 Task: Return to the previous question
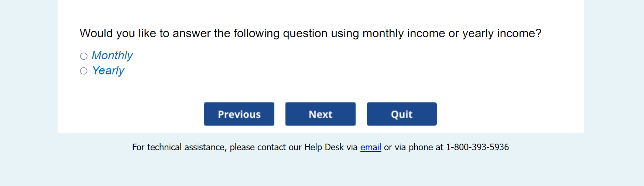(239, 114)
